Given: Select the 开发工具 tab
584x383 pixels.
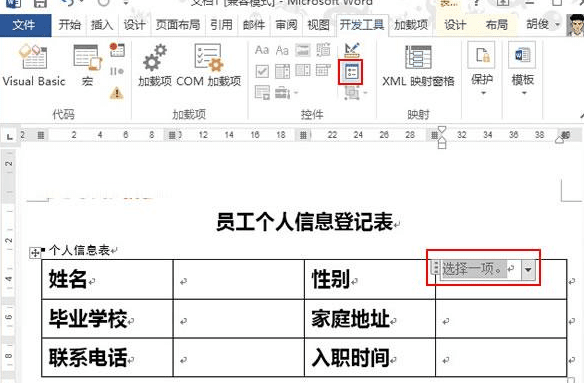Looking at the screenshot, I should [362, 25].
